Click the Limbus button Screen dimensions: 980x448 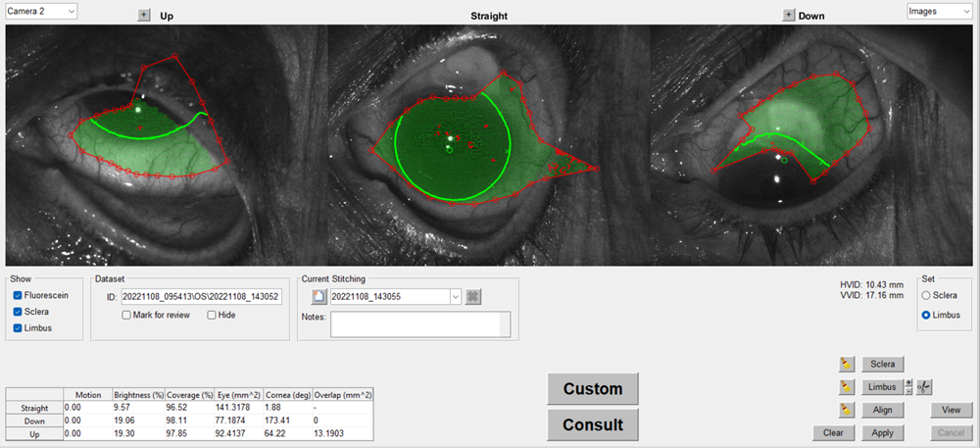point(883,387)
